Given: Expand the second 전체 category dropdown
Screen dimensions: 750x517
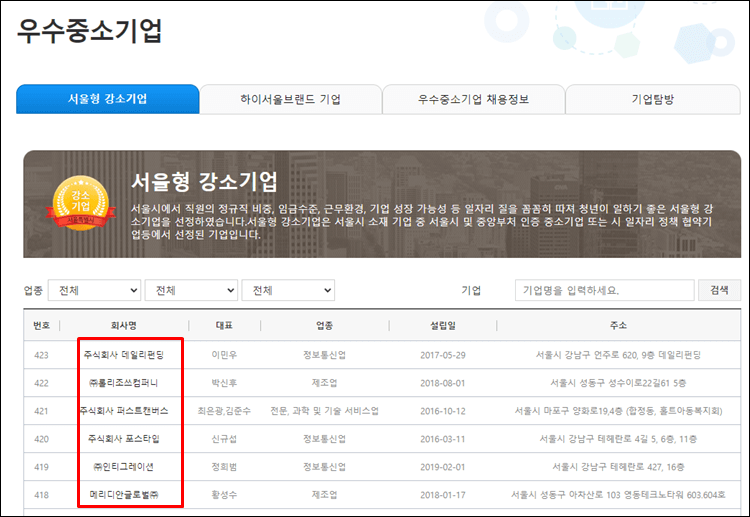Looking at the screenshot, I should [190, 290].
